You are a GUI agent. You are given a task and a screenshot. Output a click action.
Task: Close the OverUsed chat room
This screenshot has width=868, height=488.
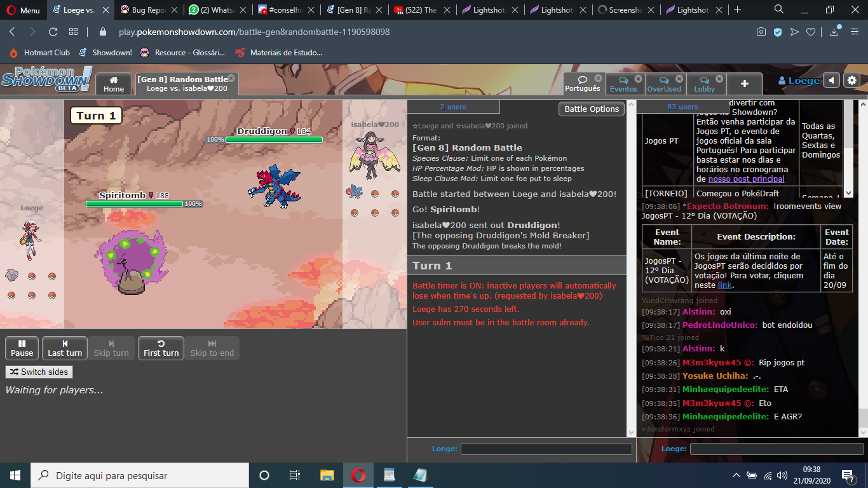tap(679, 79)
